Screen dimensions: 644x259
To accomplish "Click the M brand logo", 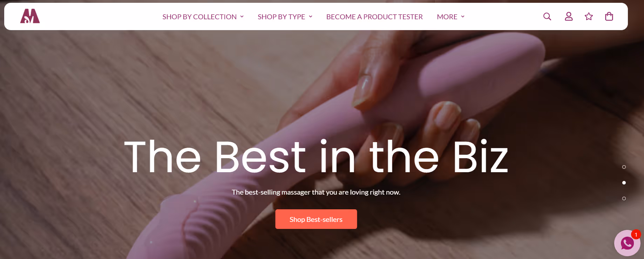I will click(30, 16).
